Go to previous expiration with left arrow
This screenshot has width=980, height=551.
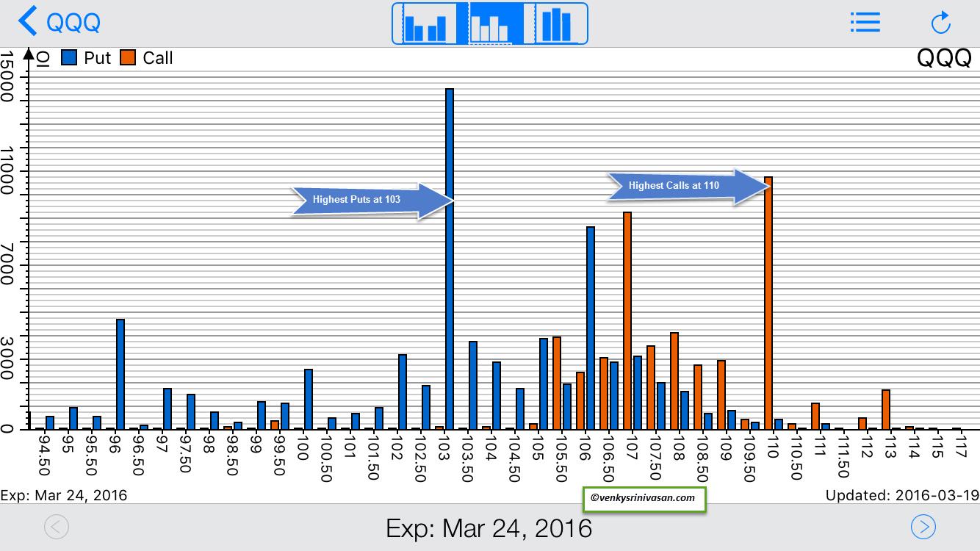57,527
